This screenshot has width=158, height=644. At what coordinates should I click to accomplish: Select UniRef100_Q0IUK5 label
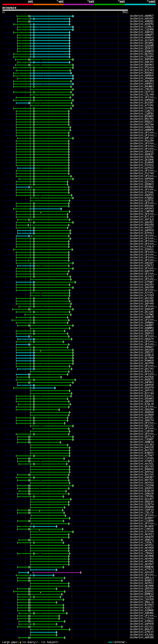click(142, 40)
